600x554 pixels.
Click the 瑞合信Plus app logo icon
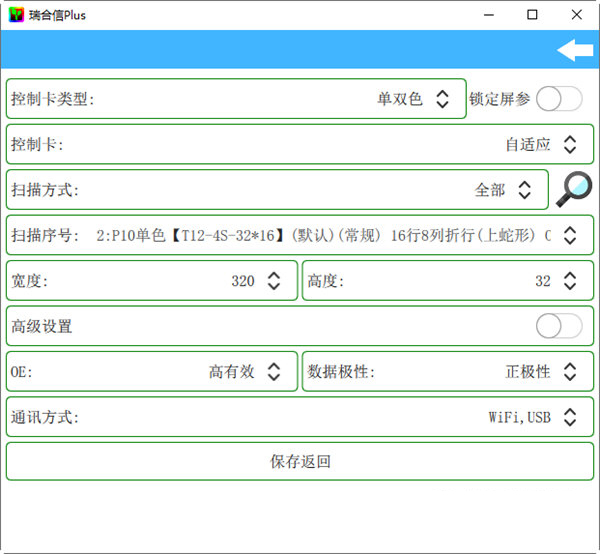[16, 15]
